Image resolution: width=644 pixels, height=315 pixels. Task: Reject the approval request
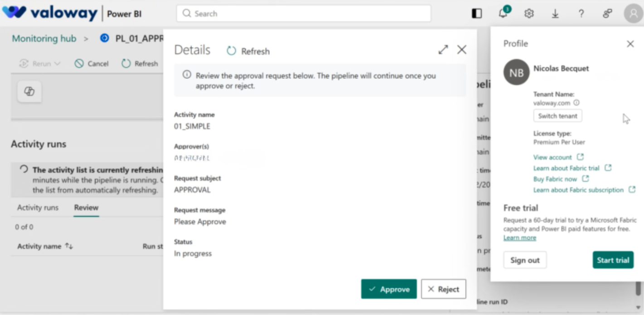(x=444, y=289)
